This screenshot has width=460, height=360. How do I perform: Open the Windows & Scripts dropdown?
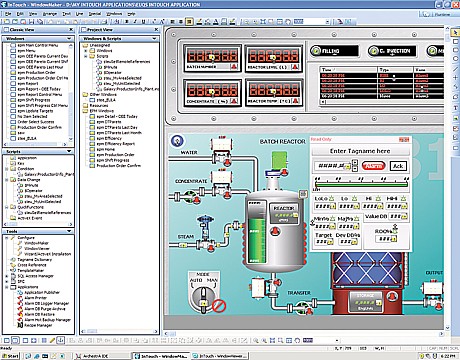[x=154, y=39]
